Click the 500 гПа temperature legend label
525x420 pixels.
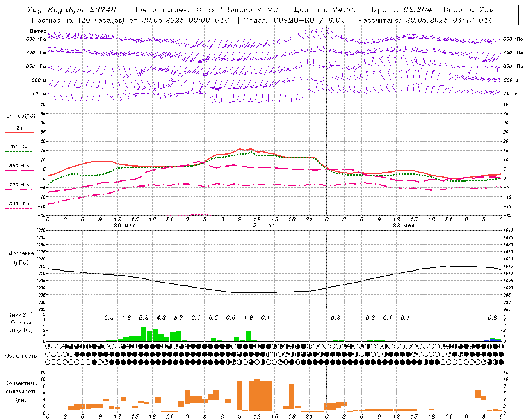(x=19, y=204)
